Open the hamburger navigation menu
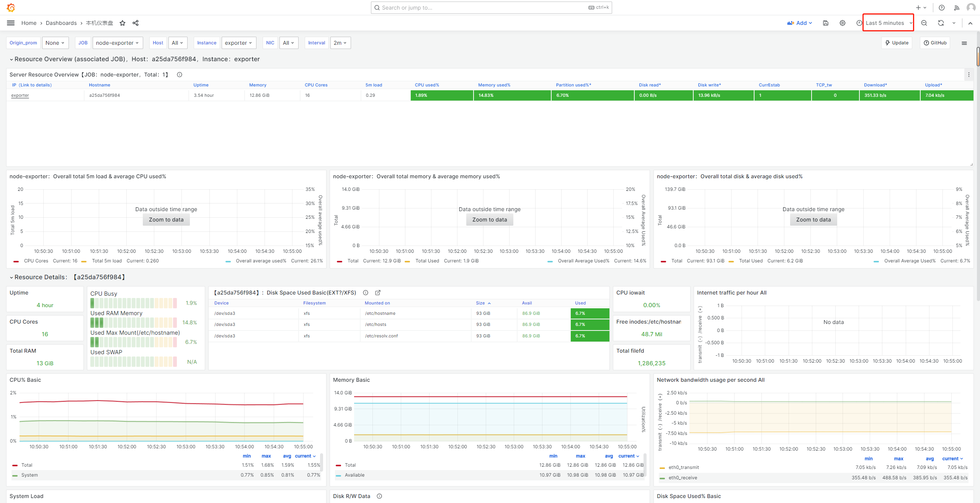The width and height of the screenshot is (980, 503). click(x=11, y=23)
